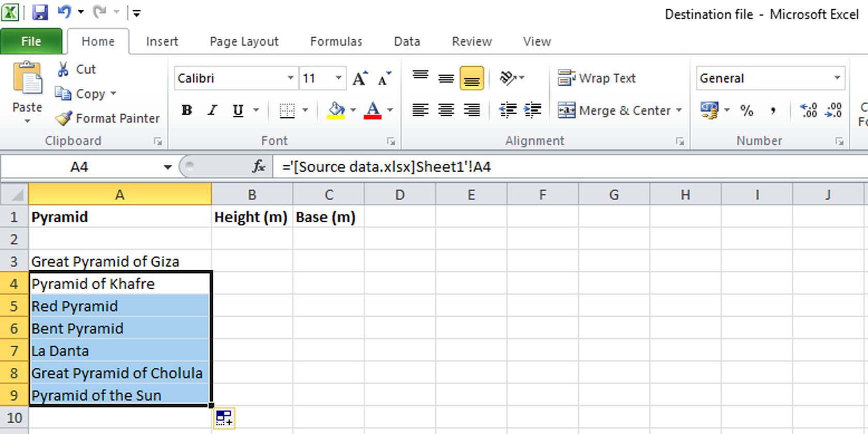Viewport: 868px width, 434px height.
Task: Apply Accounting number format
Action: [x=709, y=110]
